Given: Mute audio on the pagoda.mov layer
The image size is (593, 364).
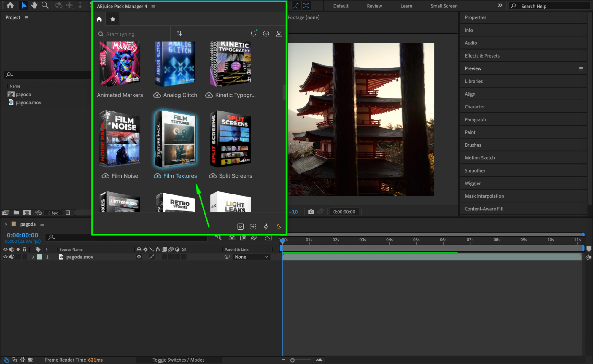Looking at the screenshot, I should click(12, 257).
